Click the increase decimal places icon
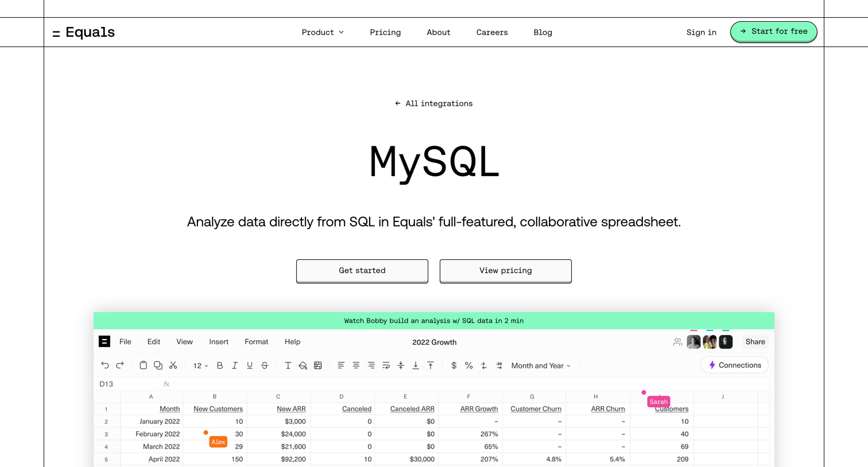868x467 pixels. pyautogui.click(x=499, y=365)
